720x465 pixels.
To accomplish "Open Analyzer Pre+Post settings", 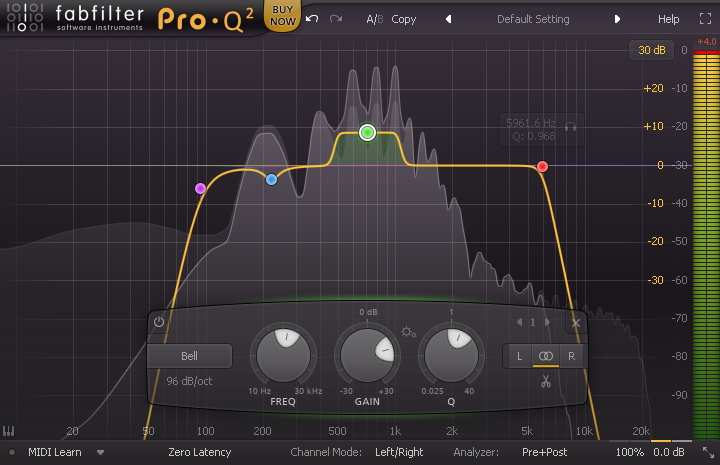I will click(544, 452).
